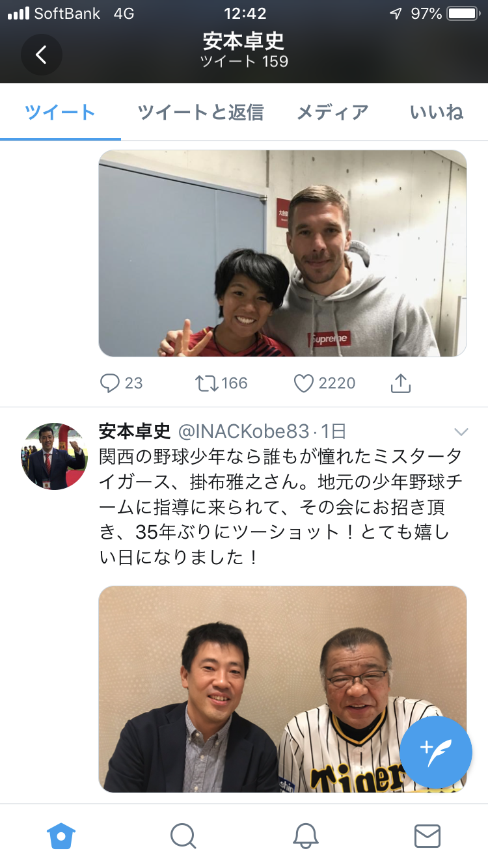Image resolution: width=488 pixels, height=868 pixels.
Task: Share the tweet via the upload icon
Action: 401,383
